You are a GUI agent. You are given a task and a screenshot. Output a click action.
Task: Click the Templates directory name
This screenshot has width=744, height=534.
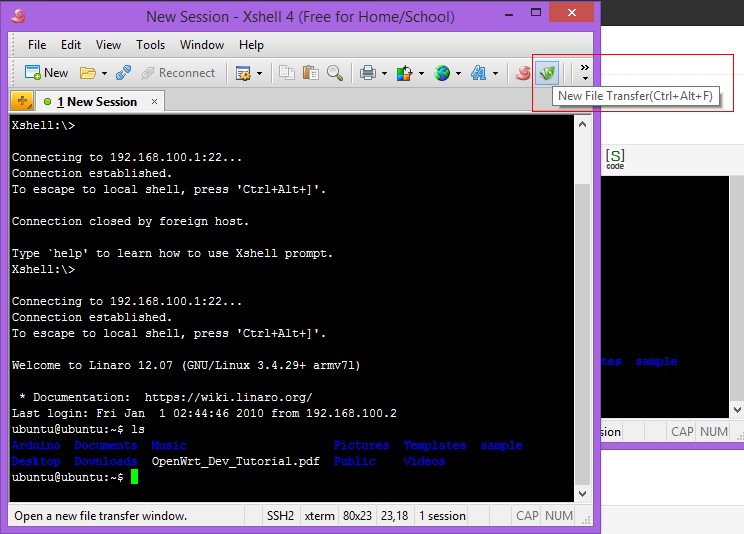[435, 445]
